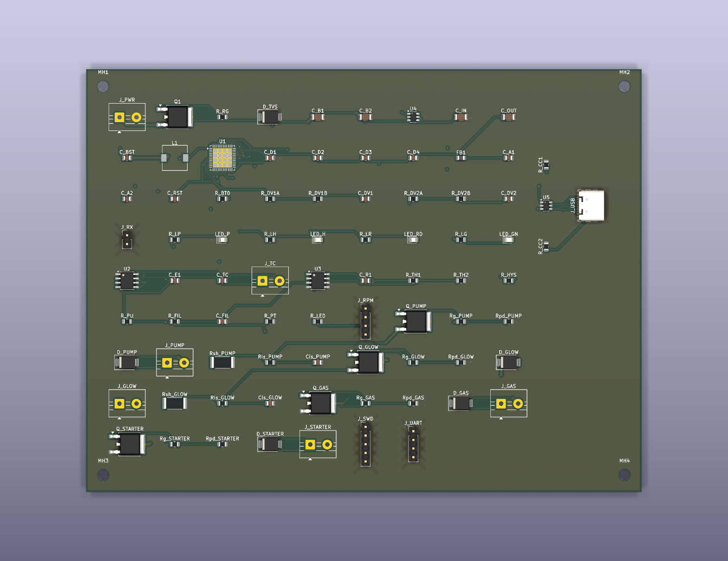Click the J_GAS terminal connector
Screen dimensions: 728x561
point(509,404)
